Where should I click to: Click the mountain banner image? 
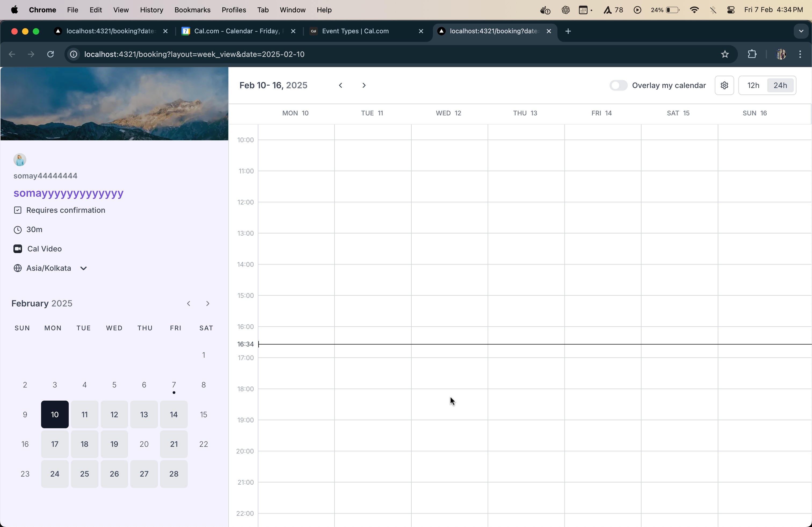coord(114,104)
